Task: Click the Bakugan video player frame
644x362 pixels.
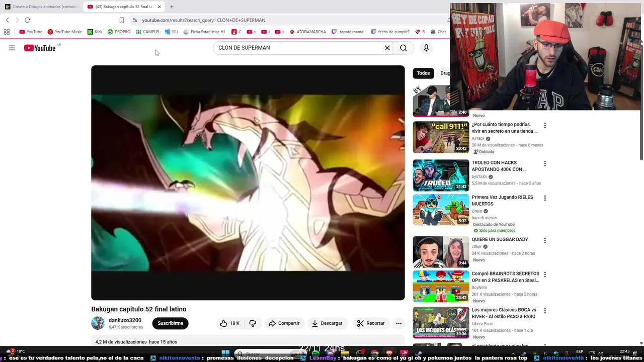Action: coord(248,183)
